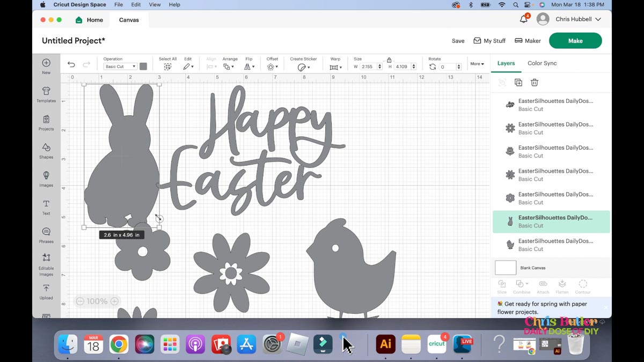Click the gray operation color swatch
This screenshot has height=362, width=644.
point(143,67)
